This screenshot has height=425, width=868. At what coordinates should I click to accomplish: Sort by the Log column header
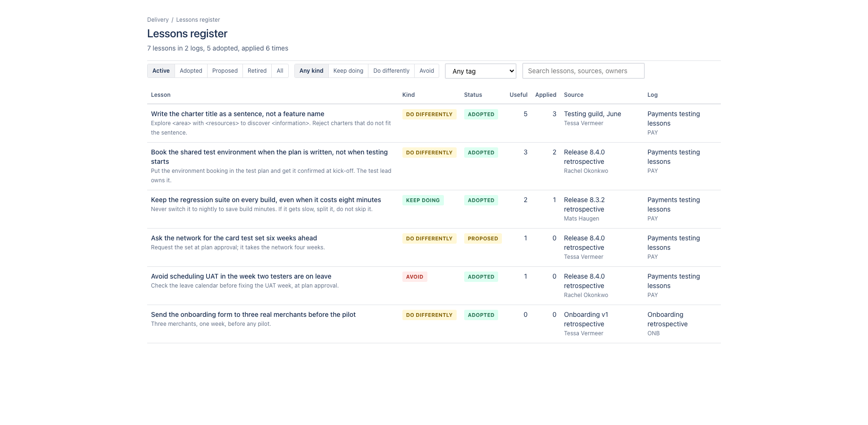(x=652, y=95)
